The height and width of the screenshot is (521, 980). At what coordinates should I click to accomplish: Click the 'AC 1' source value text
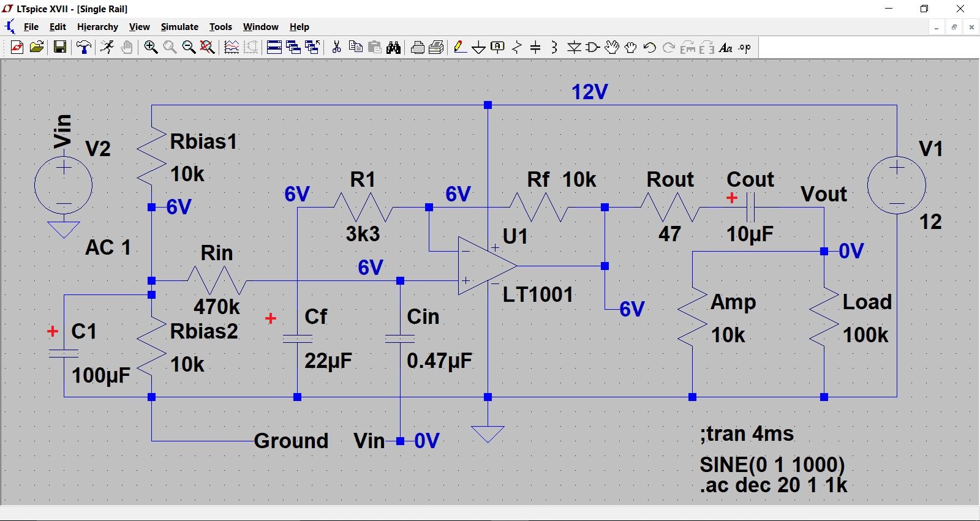[108, 247]
